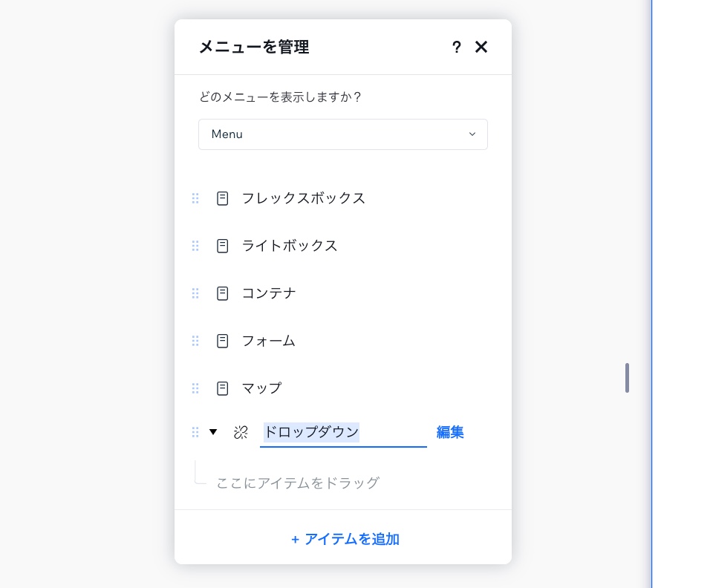Click the page icon beside フォーム

pyautogui.click(x=222, y=341)
